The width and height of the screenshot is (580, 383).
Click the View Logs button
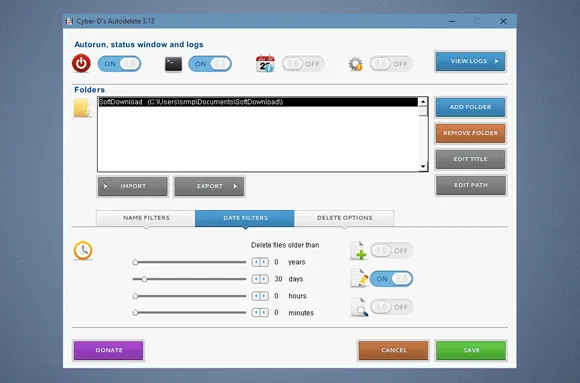coord(471,61)
